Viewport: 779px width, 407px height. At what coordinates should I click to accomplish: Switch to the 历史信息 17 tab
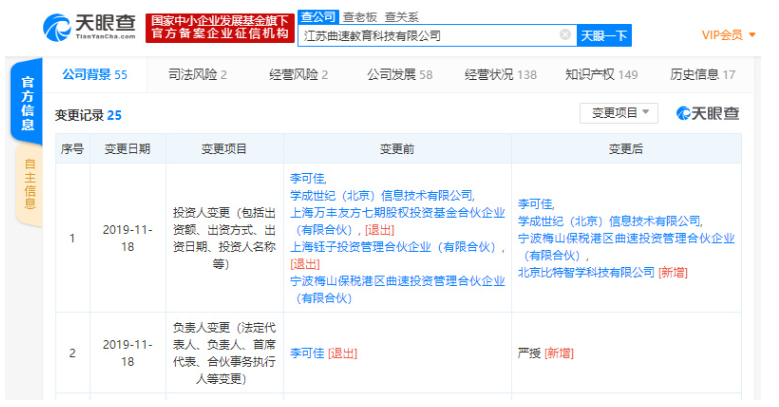pyautogui.click(x=702, y=75)
